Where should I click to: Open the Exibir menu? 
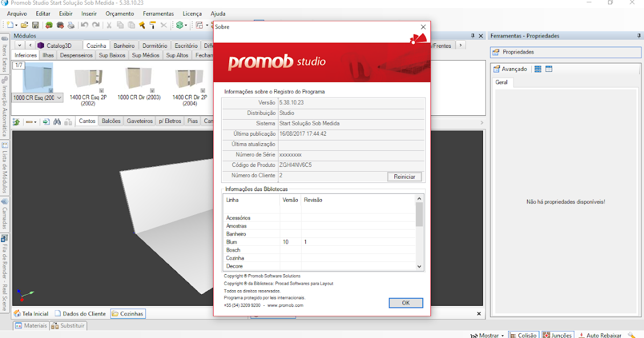pyautogui.click(x=66, y=13)
